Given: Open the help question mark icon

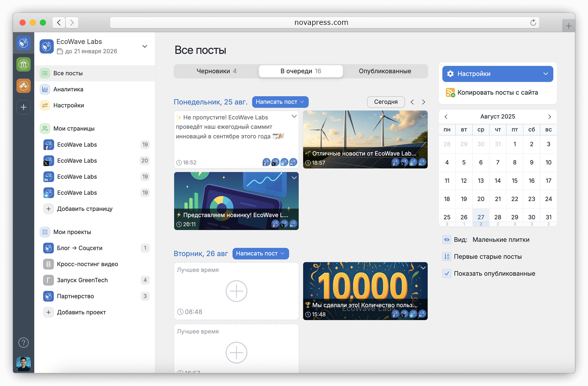Looking at the screenshot, I should pyautogui.click(x=24, y=343).
